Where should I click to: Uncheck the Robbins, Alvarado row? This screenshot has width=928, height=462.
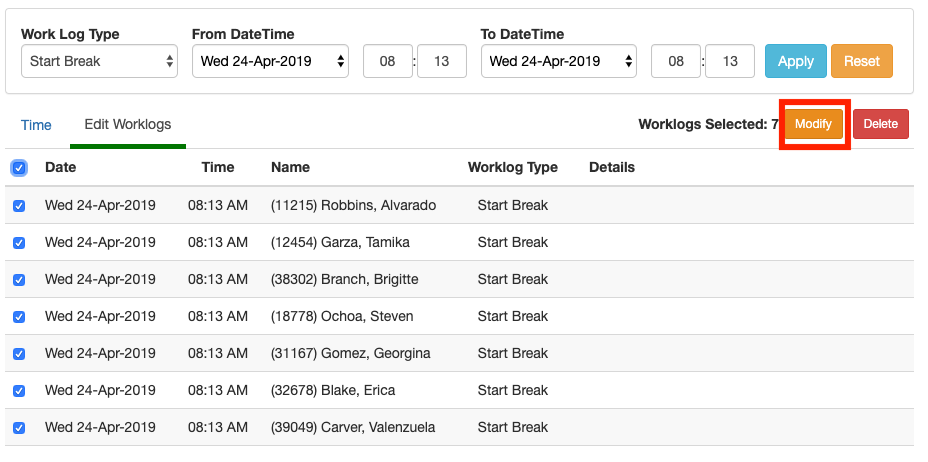(x=19, y=206)
